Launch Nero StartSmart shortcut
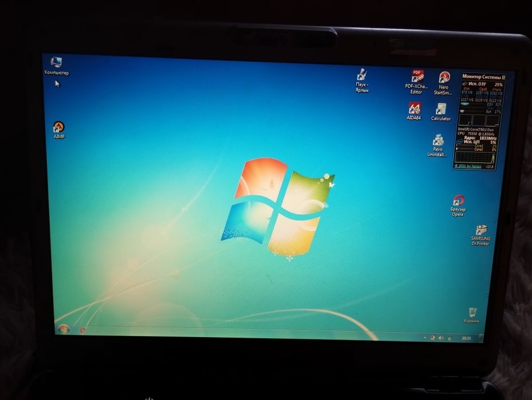 [443, 83]
